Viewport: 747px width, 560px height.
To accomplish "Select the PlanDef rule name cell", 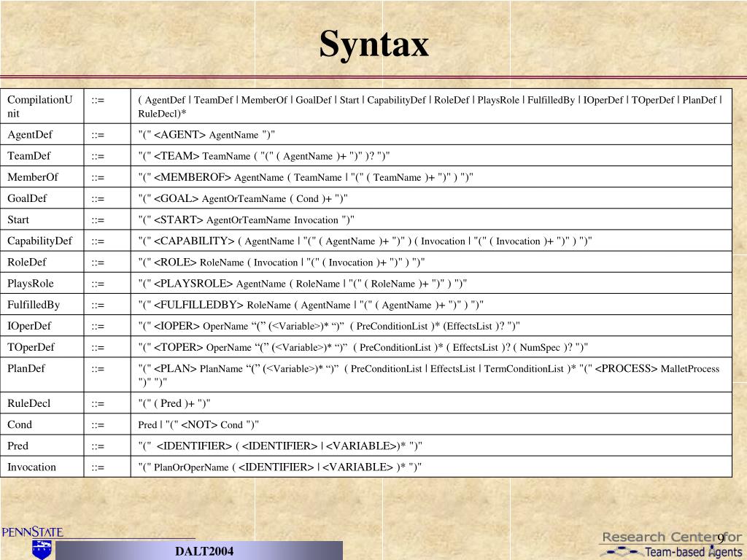I will tap(42, 375).
